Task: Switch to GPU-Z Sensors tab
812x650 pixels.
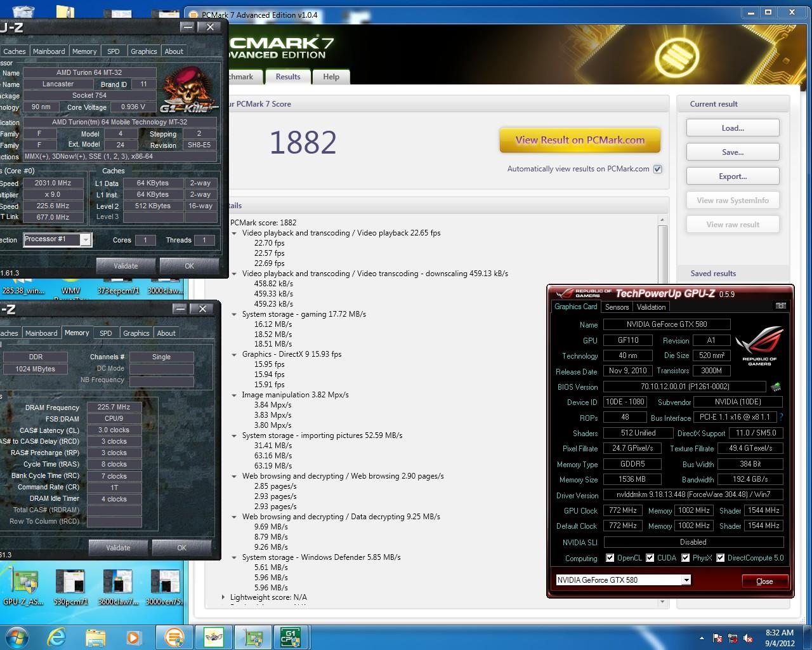Action: pos(617,307)
